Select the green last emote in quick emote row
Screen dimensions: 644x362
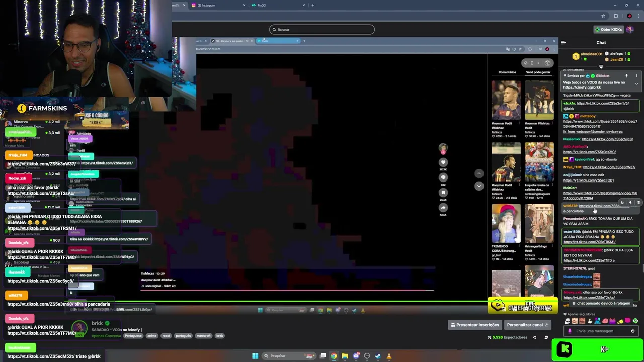point(635,321)
